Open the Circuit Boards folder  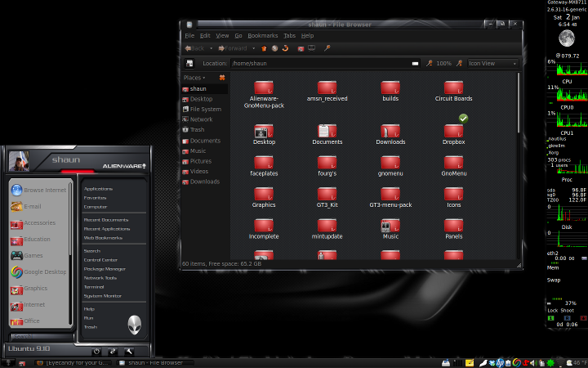[454, 91]
